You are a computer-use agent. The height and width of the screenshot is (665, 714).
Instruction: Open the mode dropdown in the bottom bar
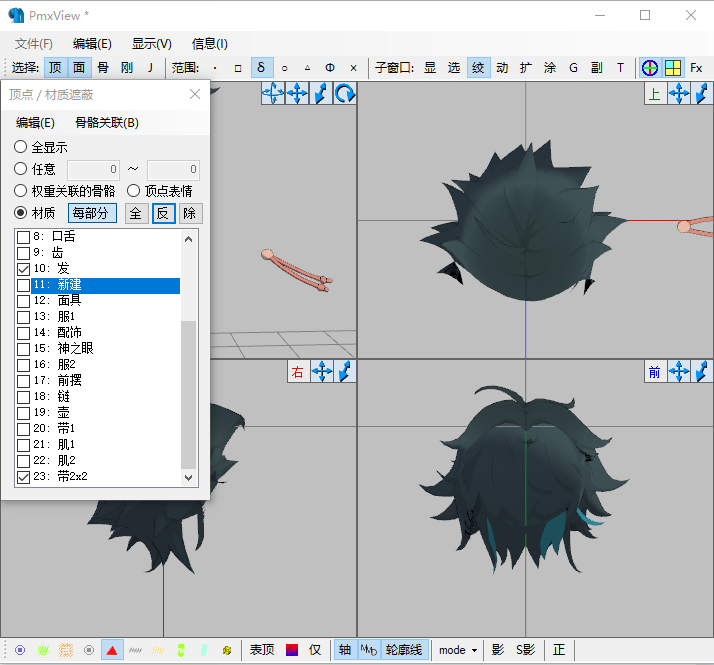click(458, 650)
